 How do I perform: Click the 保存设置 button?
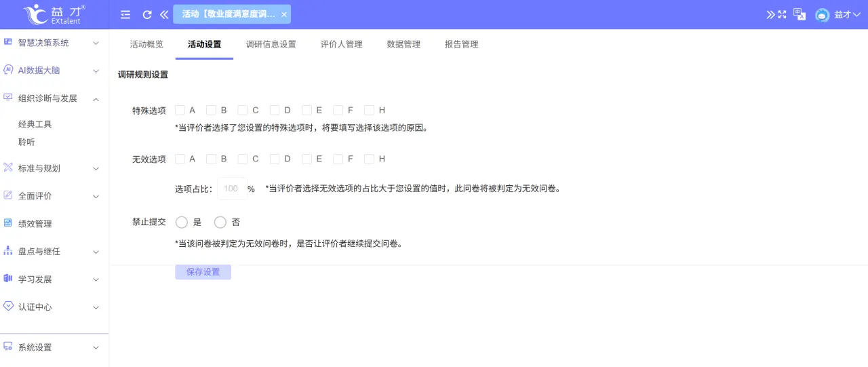pyautogui.click(x=203, y=272)
